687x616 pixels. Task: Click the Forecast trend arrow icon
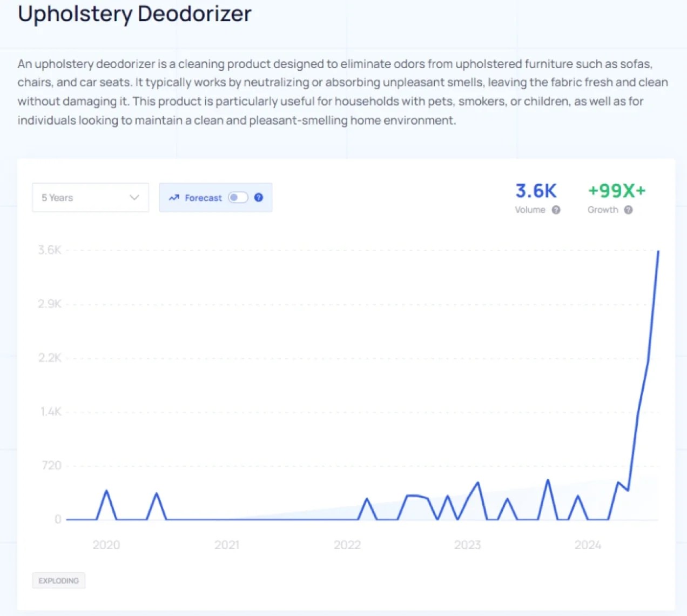[x=173, y=198]
